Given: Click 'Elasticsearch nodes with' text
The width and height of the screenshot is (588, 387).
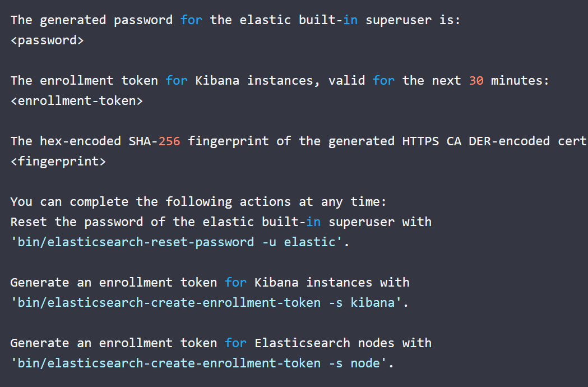Looking at the screenshot, I should coord(343,343).
